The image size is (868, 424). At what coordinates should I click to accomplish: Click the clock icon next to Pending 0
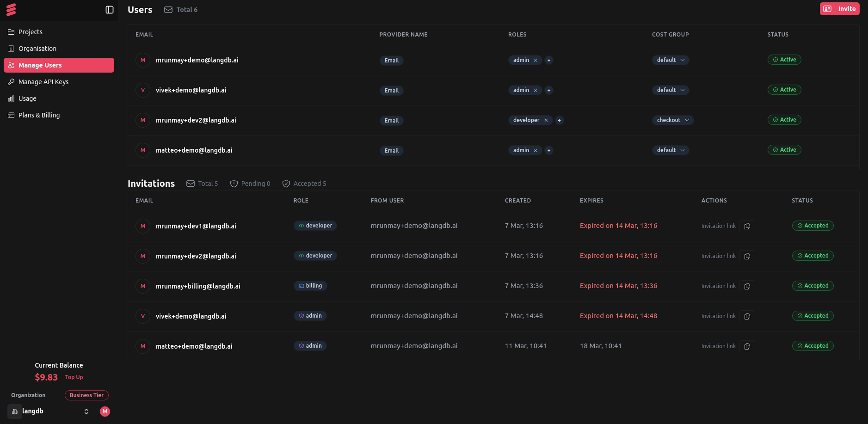[234, 184]
